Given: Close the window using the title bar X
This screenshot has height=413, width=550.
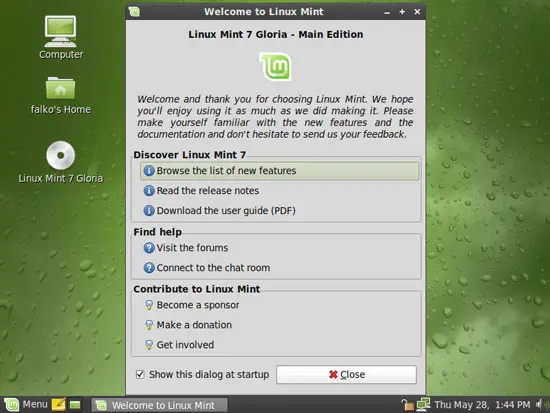Looking at the screenshot, I should click(417, 12).
